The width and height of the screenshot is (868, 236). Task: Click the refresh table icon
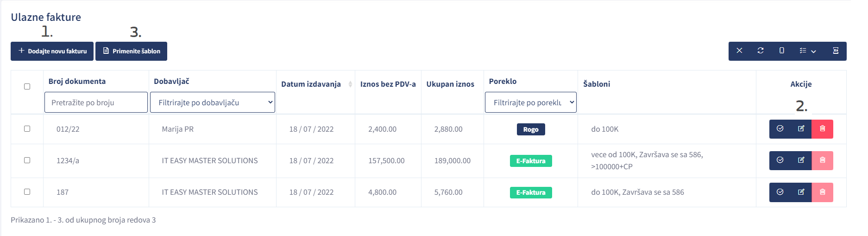(x=761, y=51)
